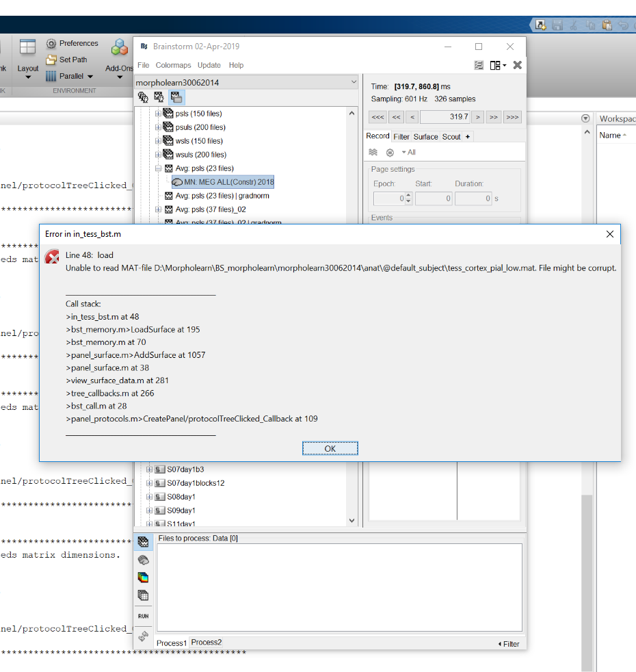Click the reload pipeline icon below RUN
The width and height of the screenshot is (636, 672).
point(143,636)
